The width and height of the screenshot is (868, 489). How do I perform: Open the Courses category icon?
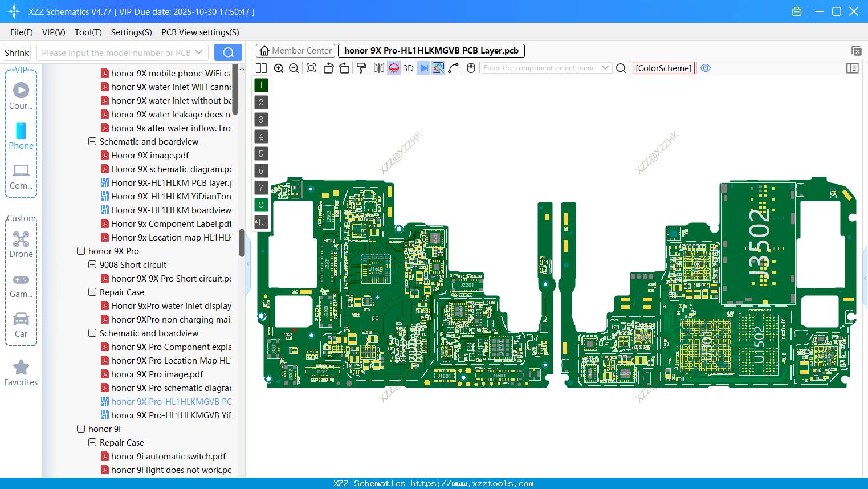coord(21,96)
